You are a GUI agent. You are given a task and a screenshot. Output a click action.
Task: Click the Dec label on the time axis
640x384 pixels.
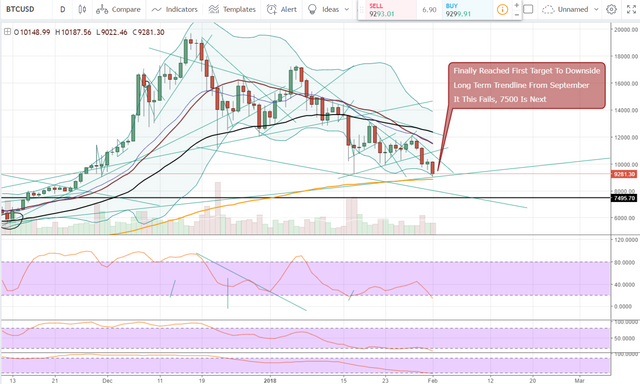[x=107, y=380]
